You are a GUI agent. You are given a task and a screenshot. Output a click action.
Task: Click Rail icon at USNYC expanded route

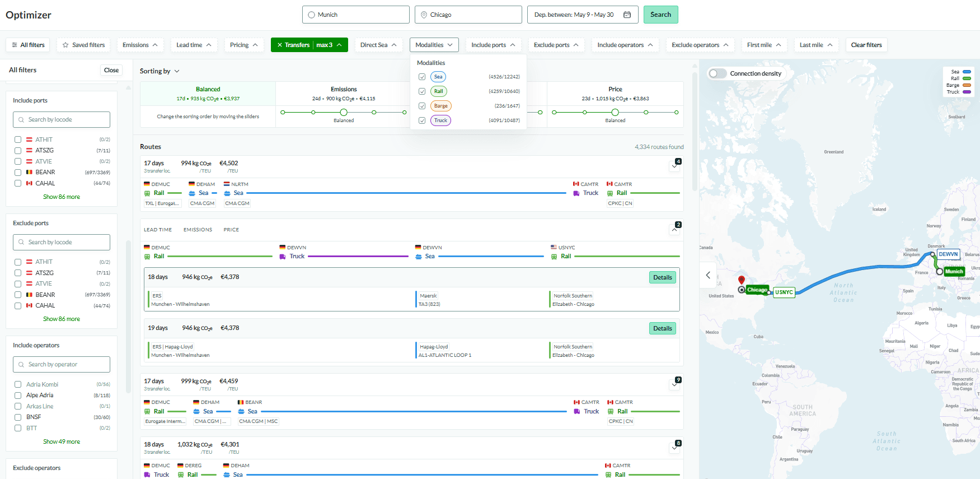(554, 257)
